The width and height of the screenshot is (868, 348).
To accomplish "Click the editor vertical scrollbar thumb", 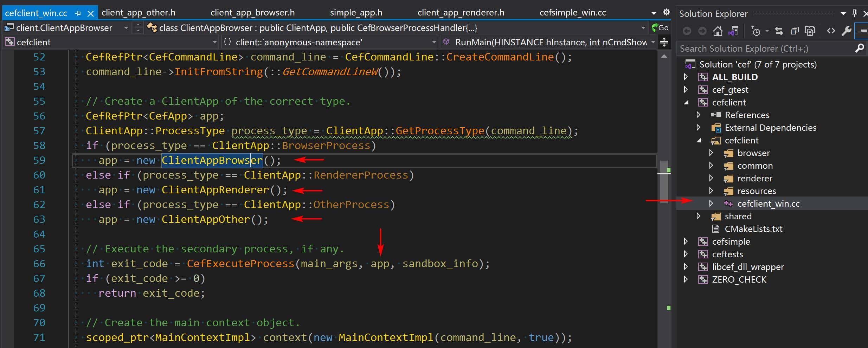I will (664, 181).
